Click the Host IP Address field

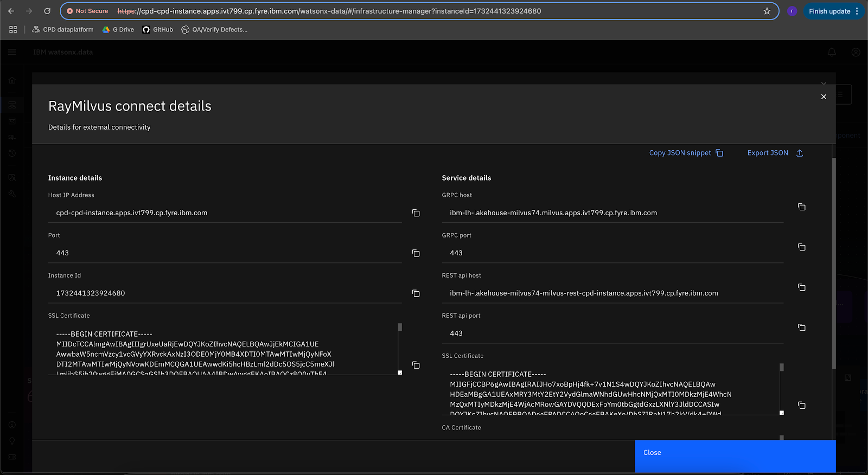(225, 213)
